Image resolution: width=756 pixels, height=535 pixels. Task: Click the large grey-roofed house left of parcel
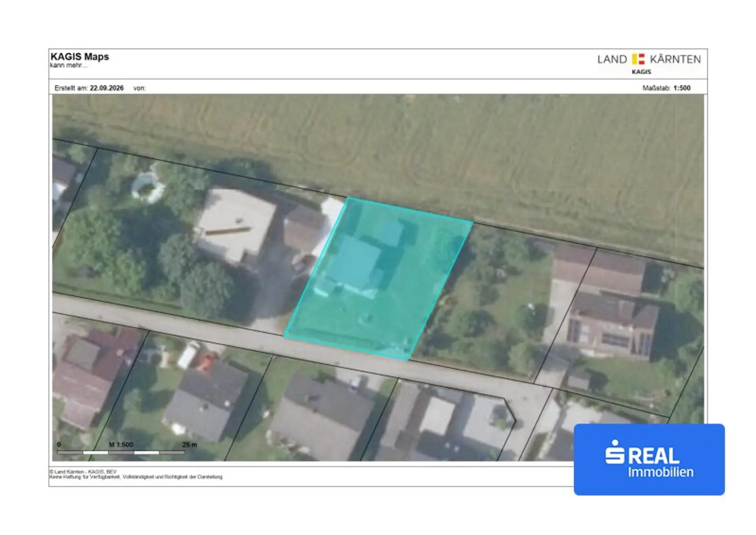[235, 226]
